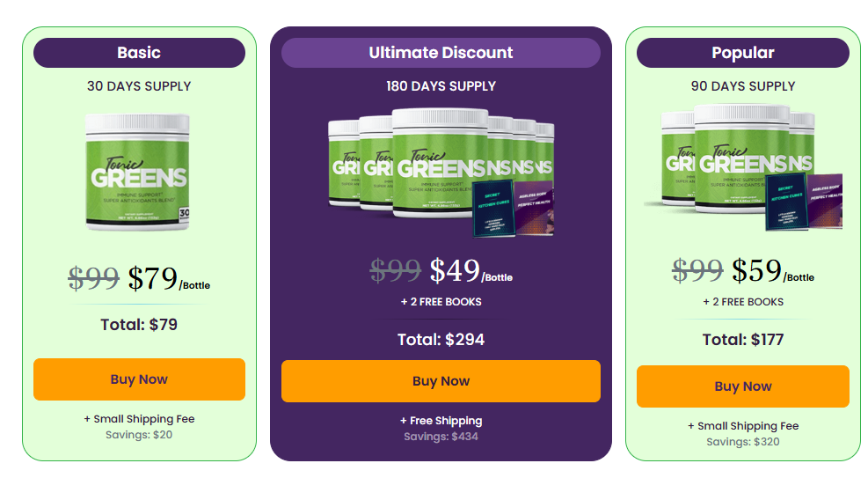868x478 pixels.
Task: Click the Secret Kitchen Cures book in the Ultimate bundle
Action: 493,208
